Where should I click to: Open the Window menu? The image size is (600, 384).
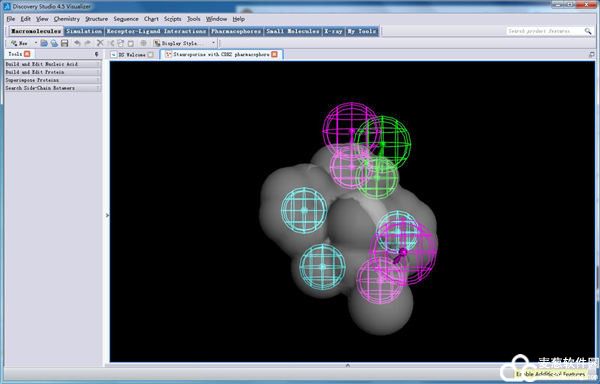(217, 19)
